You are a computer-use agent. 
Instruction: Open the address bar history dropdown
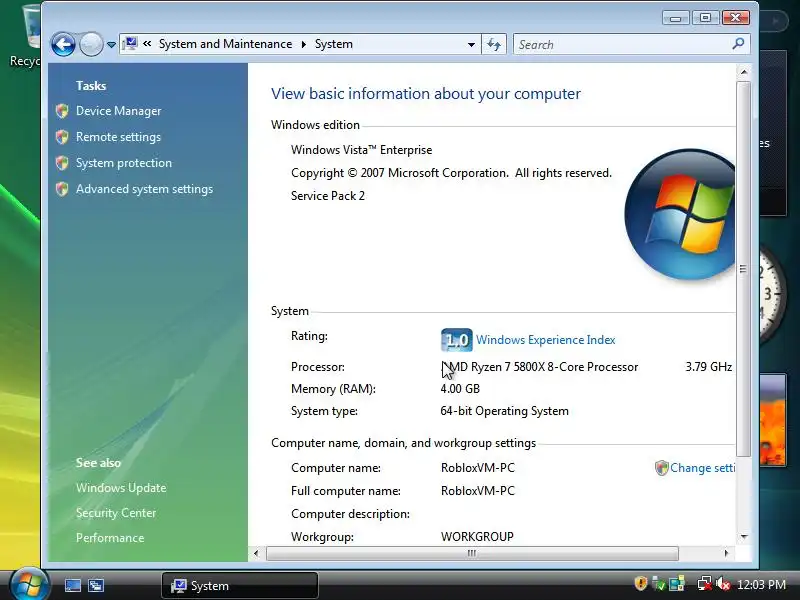click(x=471, y=44)
